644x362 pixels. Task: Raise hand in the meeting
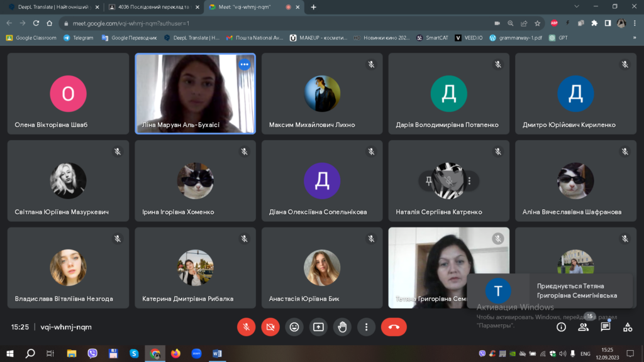click(342, 327)
